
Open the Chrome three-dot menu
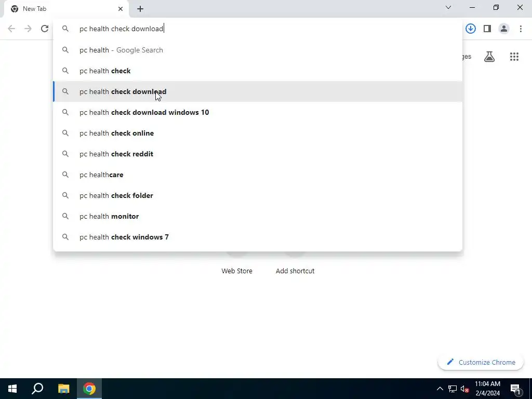point(521,29)
